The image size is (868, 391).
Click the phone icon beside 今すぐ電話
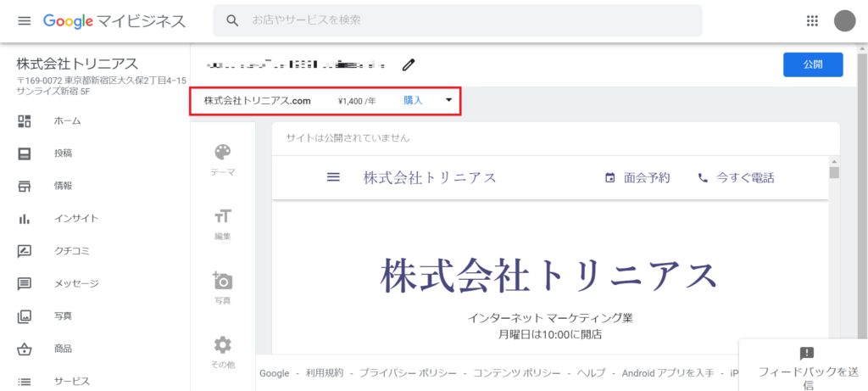pyautogui.click(x=703, y=178)
